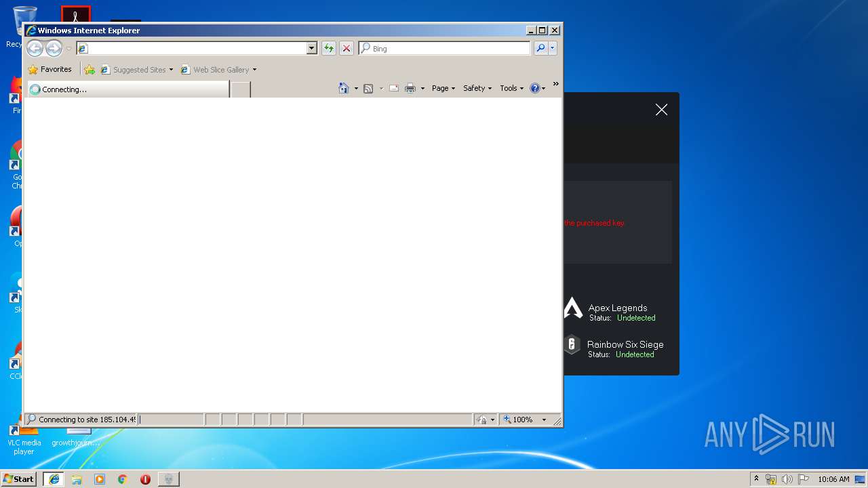Open the recent pages dropdown arrow

pos(68,49)
